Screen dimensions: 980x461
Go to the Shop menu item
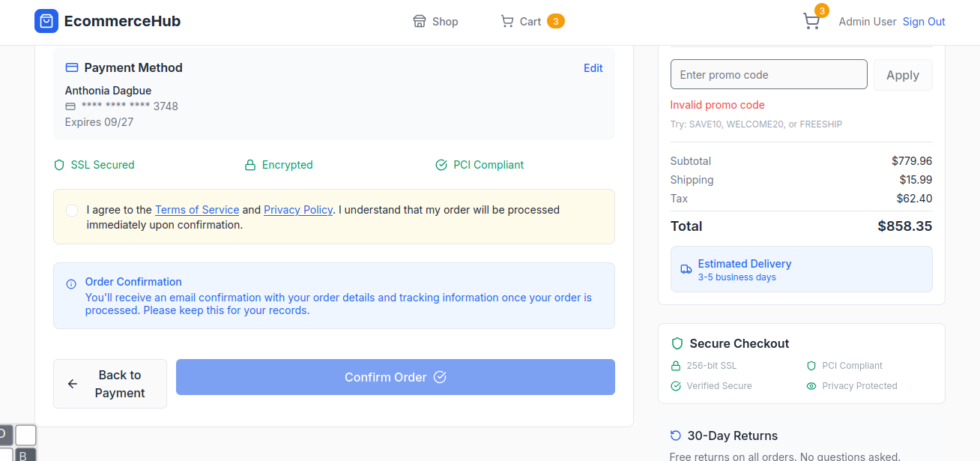[436, 22]
